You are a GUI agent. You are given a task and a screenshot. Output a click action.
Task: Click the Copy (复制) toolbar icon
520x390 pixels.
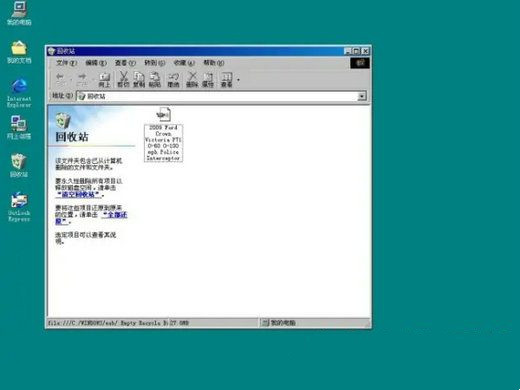click(139, 80)
